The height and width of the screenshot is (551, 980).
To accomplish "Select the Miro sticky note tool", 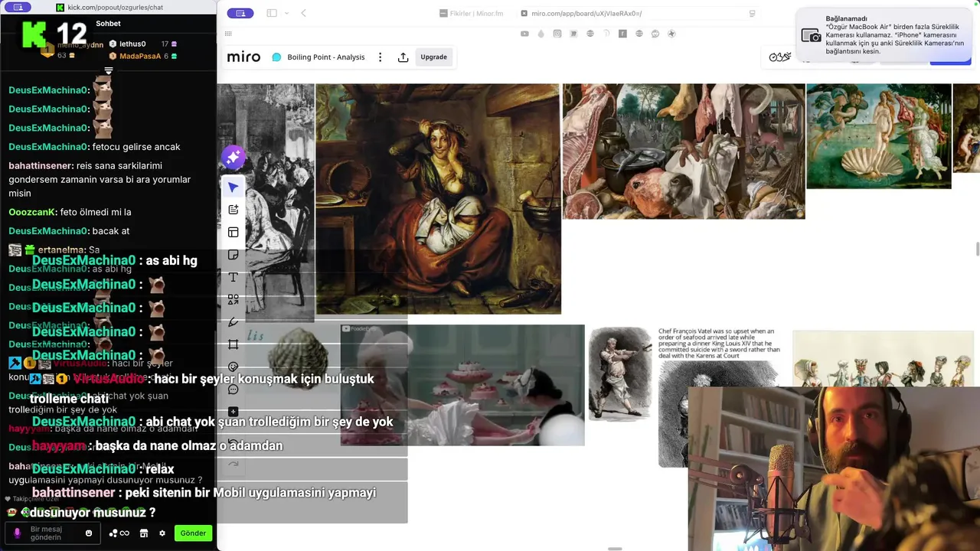I will (x=234, y=255).
